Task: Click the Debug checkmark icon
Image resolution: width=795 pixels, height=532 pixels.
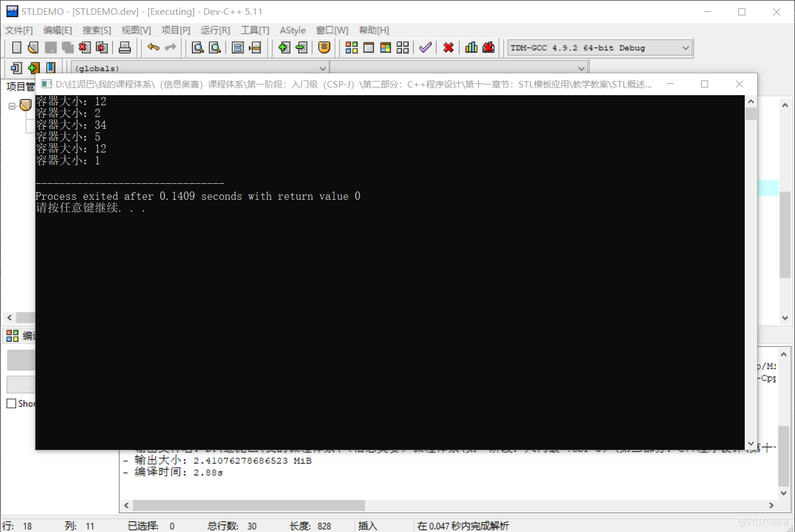Action: (426, 47)
